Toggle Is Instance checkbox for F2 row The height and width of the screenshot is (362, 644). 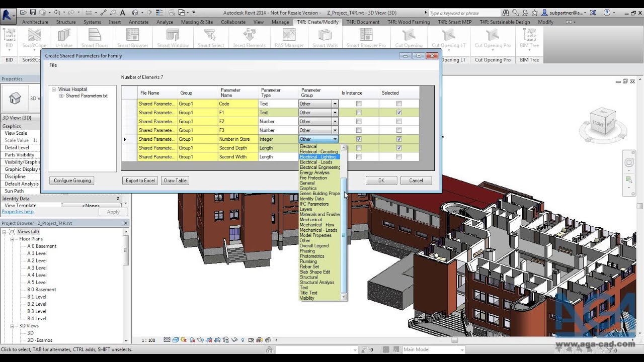coord(359,122)
